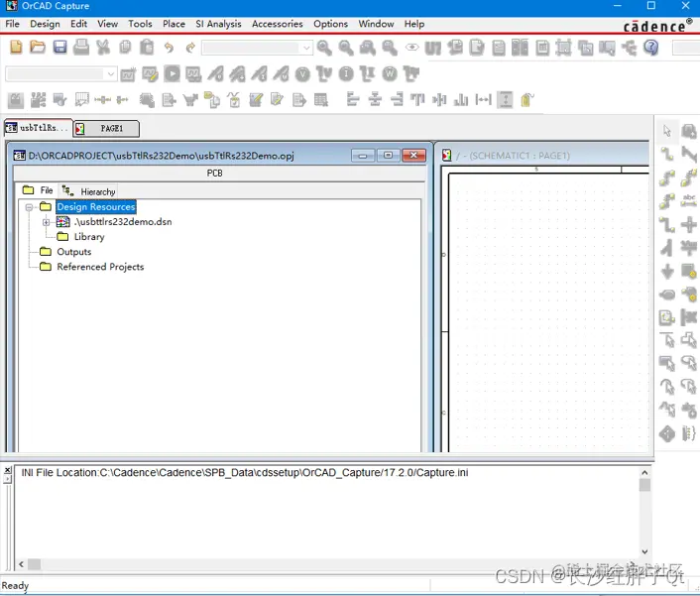
Task: Undo the last action
Action: (169, 48)
